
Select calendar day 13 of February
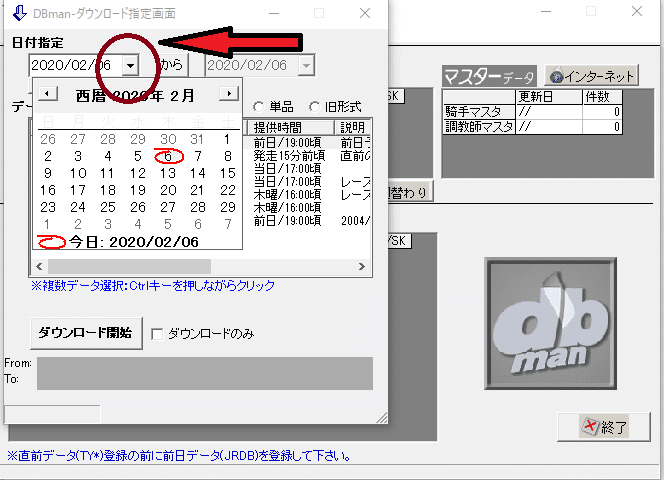(x=168, y=173)
